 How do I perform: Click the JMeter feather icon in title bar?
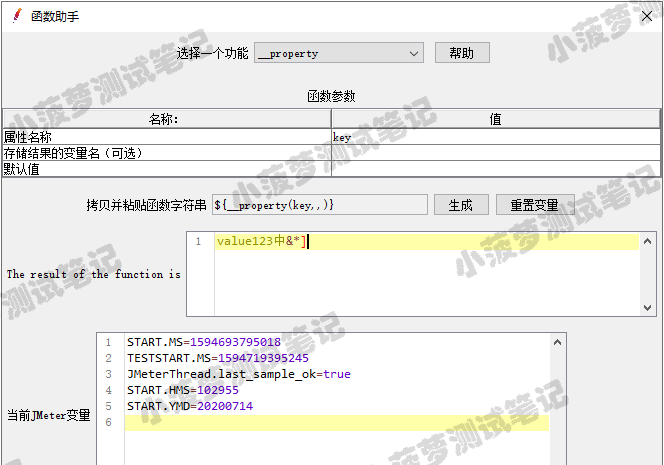pos(17,16)
